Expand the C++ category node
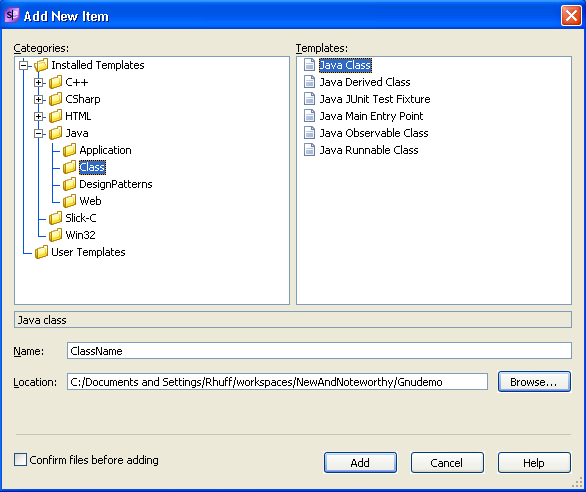 (x=38, y=82)
